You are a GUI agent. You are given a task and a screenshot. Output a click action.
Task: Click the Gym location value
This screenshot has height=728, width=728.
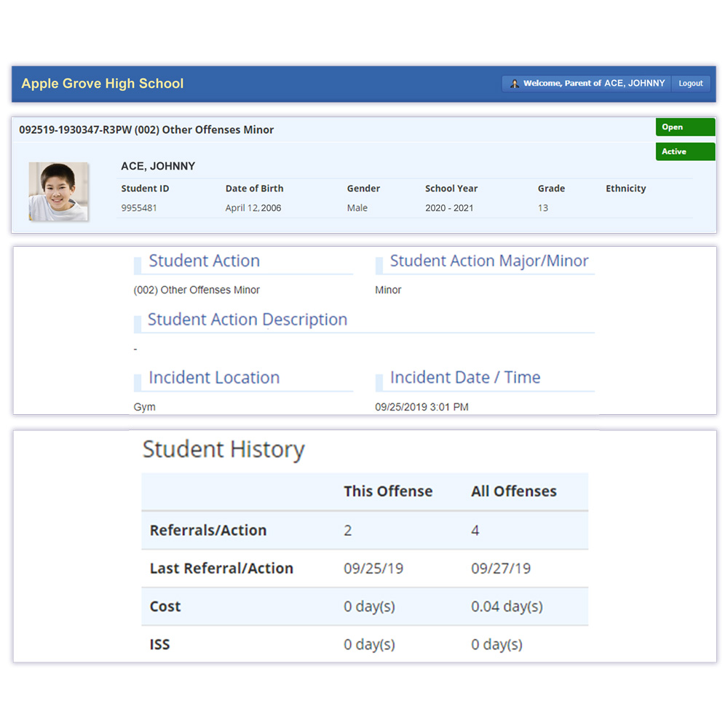coord(144,407)
